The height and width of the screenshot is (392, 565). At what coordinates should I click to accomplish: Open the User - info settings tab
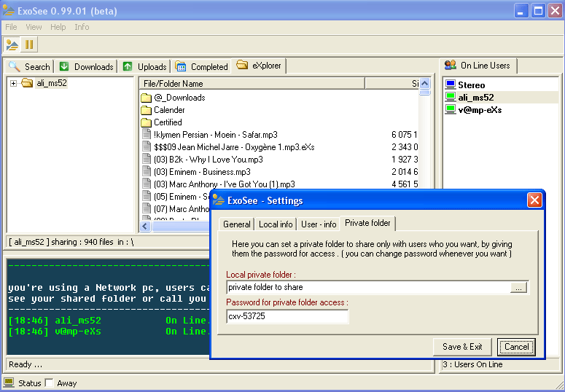[319, 224]
